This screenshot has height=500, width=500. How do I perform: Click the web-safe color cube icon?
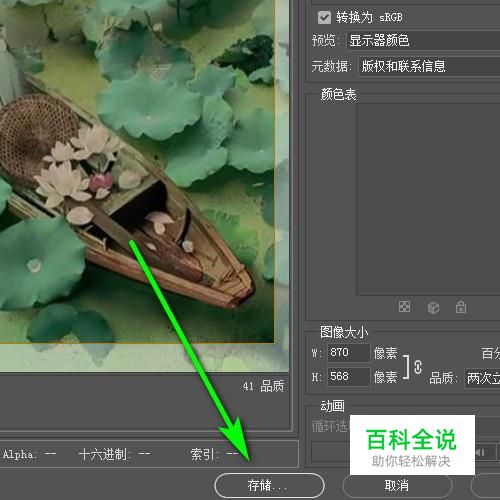point(433,307)
